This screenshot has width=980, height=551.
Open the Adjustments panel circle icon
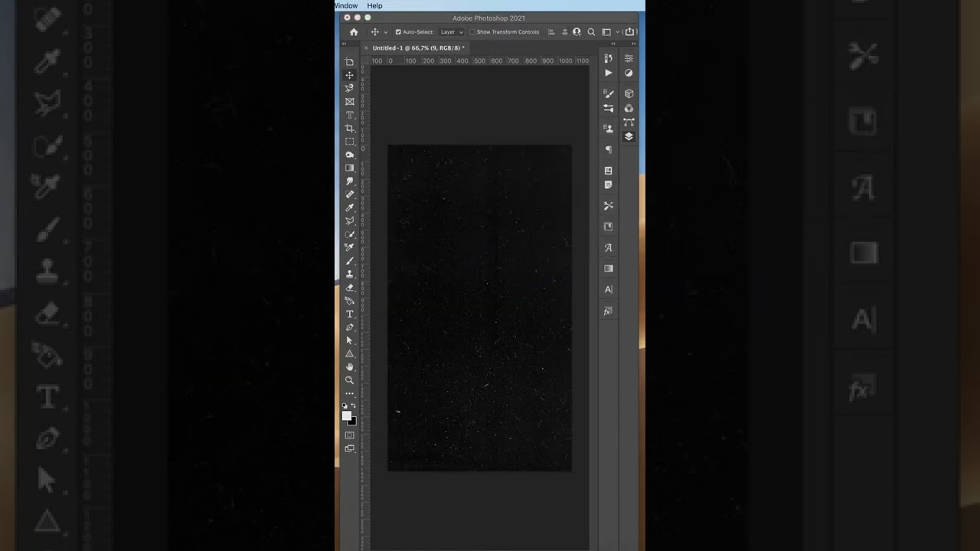pos(629,73)
